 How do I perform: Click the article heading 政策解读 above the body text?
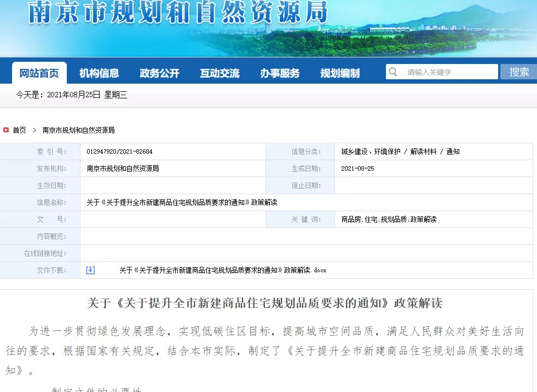click(265, 303)
